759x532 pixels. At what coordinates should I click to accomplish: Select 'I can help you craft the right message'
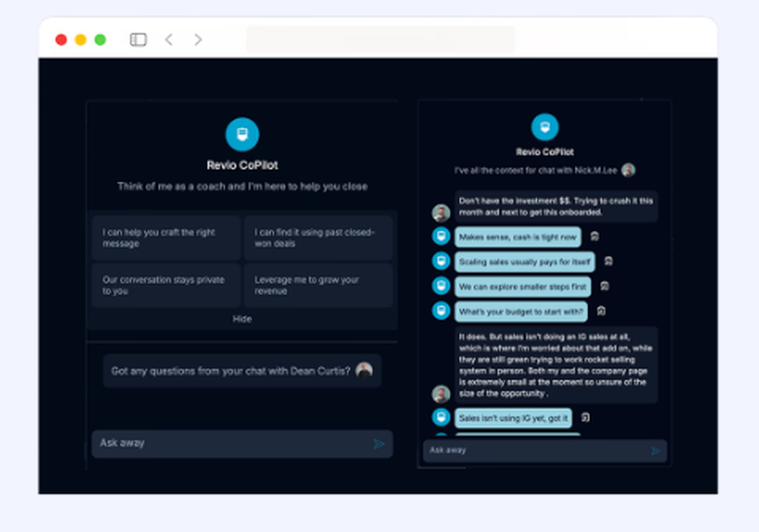coord(166,238)
